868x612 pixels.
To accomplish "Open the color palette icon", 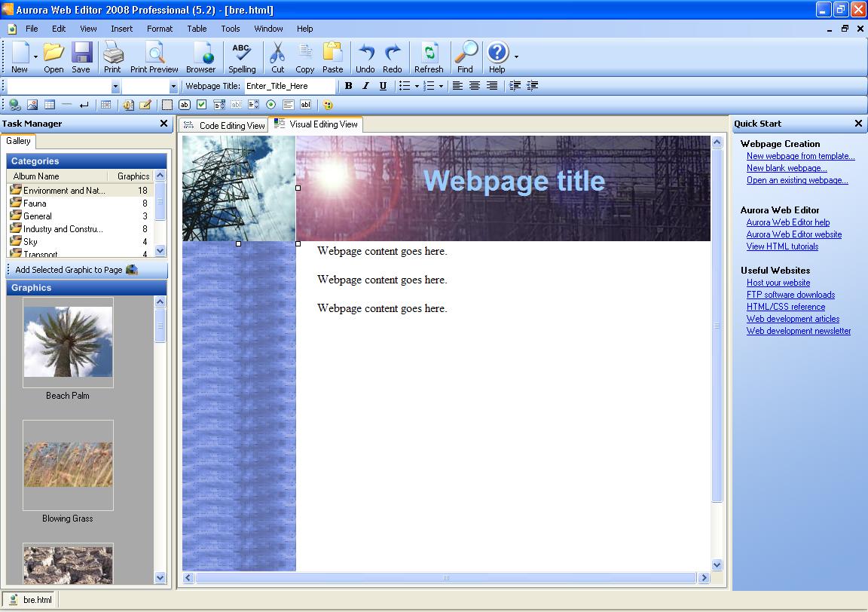I will pos(328,105).
